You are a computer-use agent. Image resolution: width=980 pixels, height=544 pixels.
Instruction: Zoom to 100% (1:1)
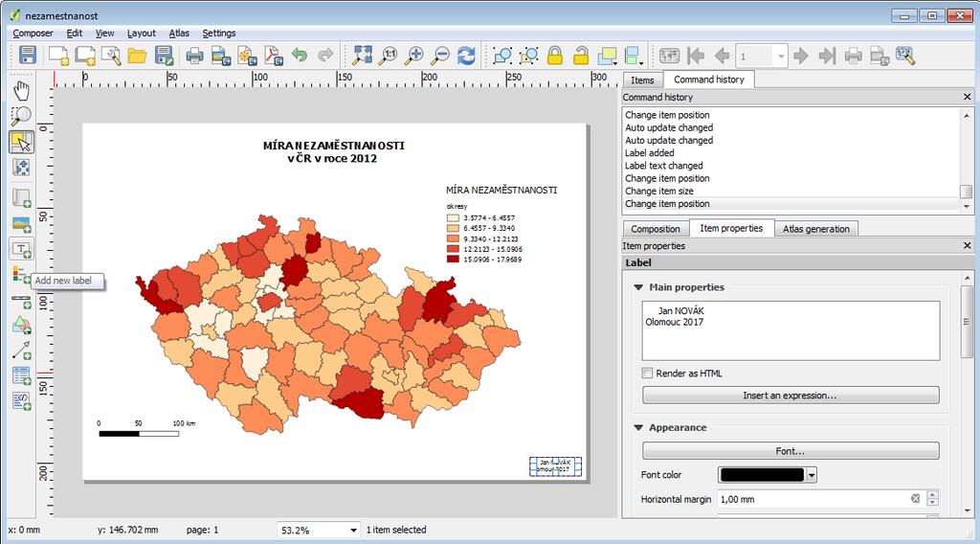[389, 56]
